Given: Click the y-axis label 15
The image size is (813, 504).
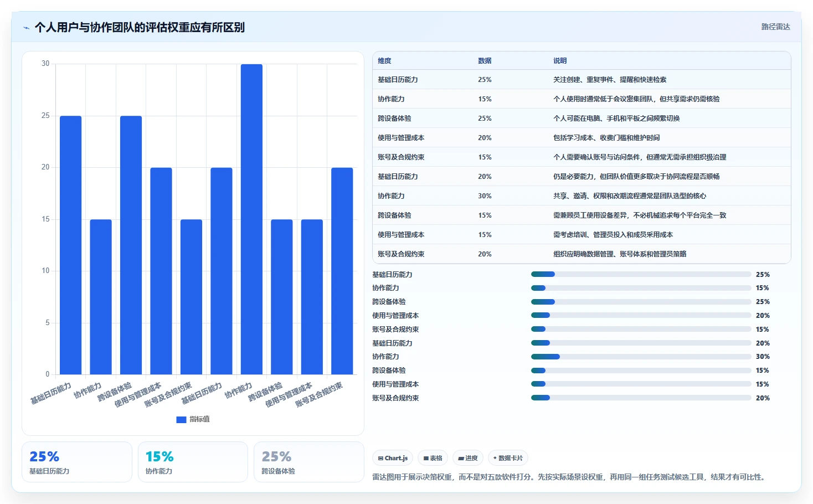Looking at the screenshot, I should click(45, 219).
